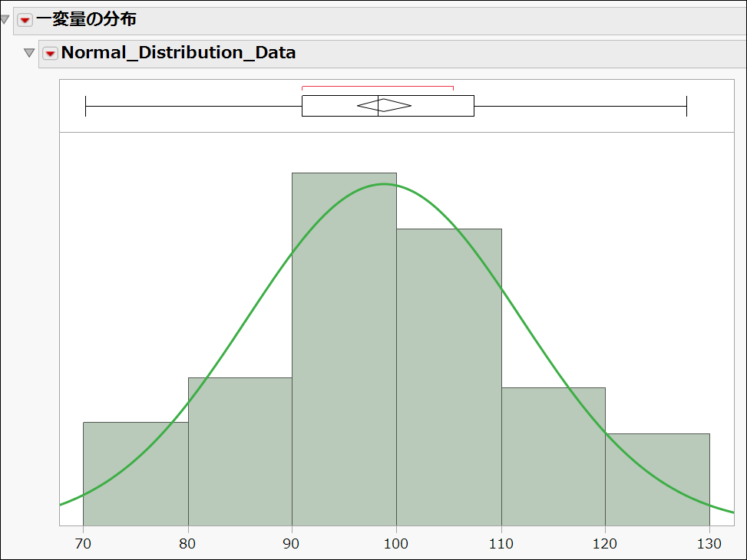Open red triangle menu for Normal_Distribution_Data

coord(50,53)
